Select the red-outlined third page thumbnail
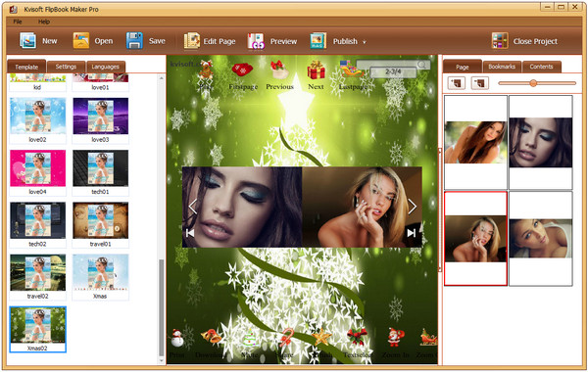 [x=475, y=239]
